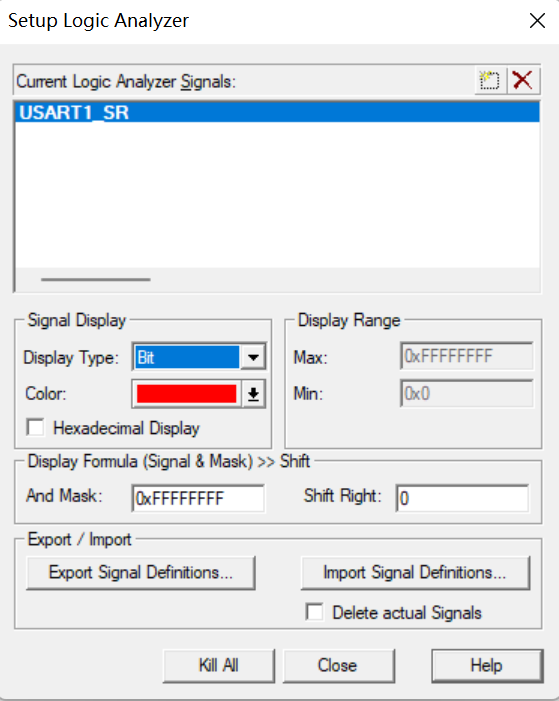Click the Max display range field

point(466,356)
